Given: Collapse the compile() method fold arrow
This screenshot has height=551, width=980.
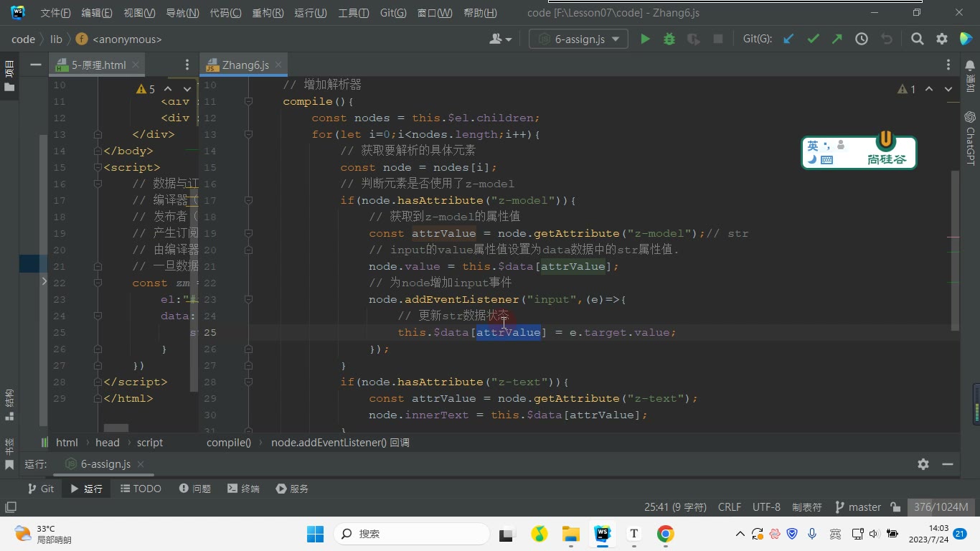Looking at the screenshot, I should click(x=248, y=102).
